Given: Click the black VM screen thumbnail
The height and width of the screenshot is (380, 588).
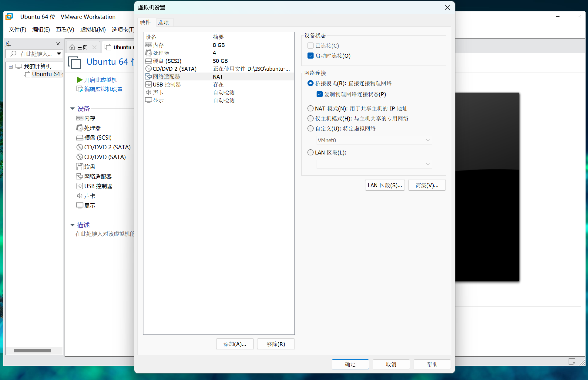Looking at the screenshot, I should pos(487,187).
